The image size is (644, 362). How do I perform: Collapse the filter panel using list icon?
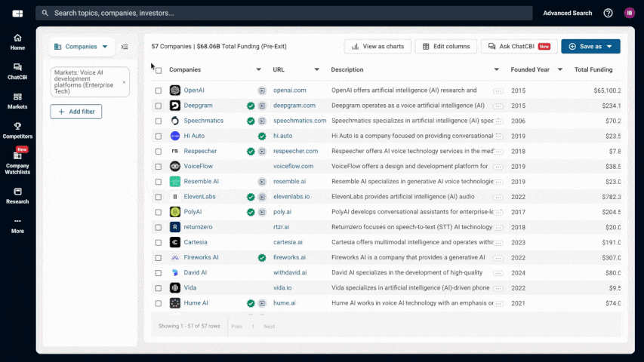coord(125,47)
